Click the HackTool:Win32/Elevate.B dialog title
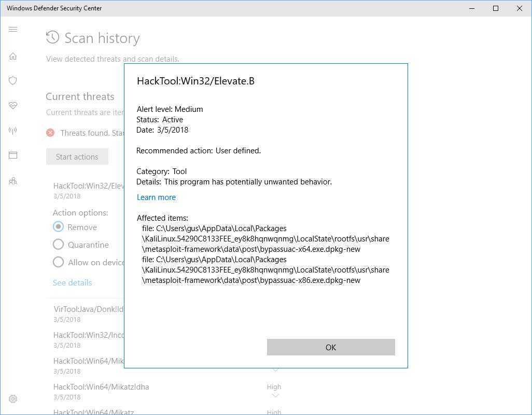This screenshot has height=415, width=532. (x=195, y=81)
